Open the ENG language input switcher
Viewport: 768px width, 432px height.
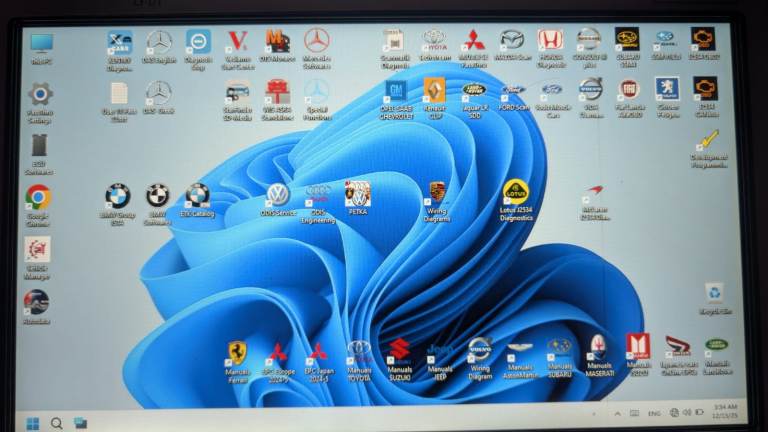pyautogui.click(x=653, y=413)
